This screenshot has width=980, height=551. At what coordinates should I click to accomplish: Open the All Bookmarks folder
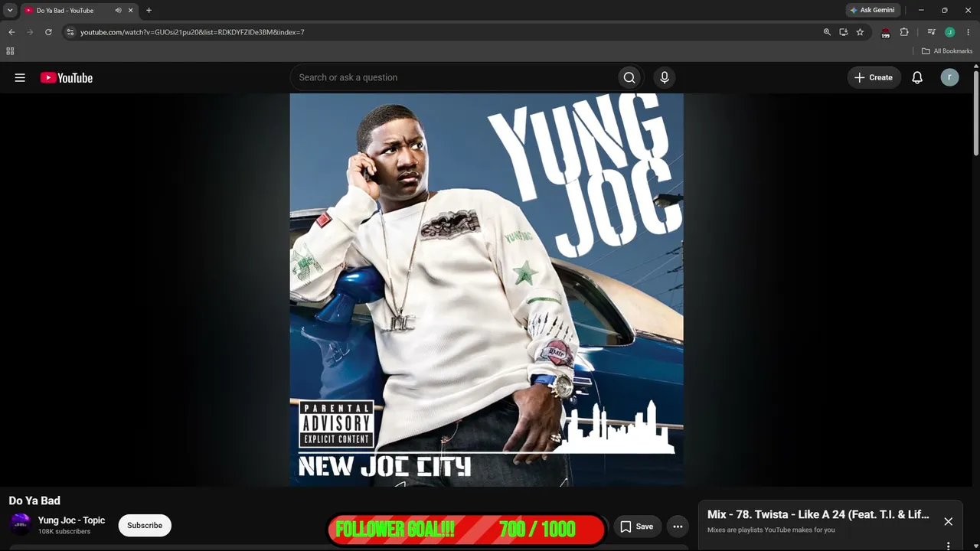click(947, 51)
